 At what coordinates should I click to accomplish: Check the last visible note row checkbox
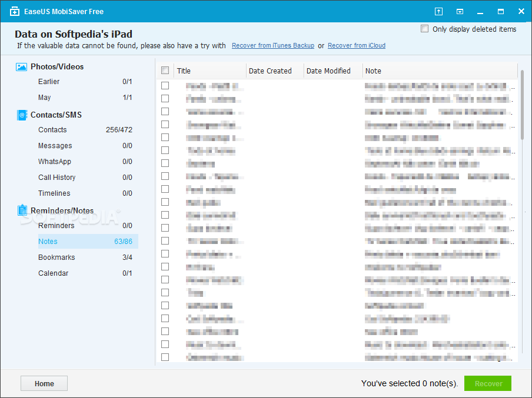pyautogui.click(x=165, y=357)
